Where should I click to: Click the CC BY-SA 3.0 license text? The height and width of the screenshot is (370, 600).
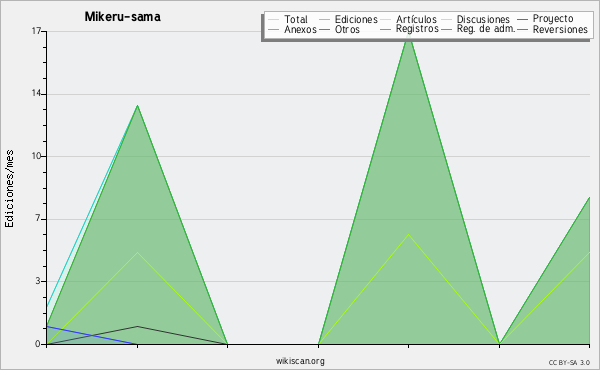pos(569,363)
